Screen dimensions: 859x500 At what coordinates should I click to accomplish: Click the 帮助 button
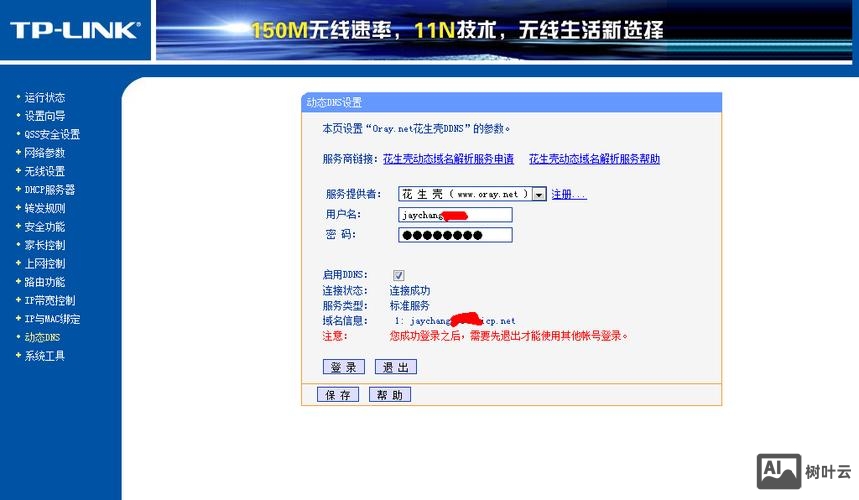point(390,394)
